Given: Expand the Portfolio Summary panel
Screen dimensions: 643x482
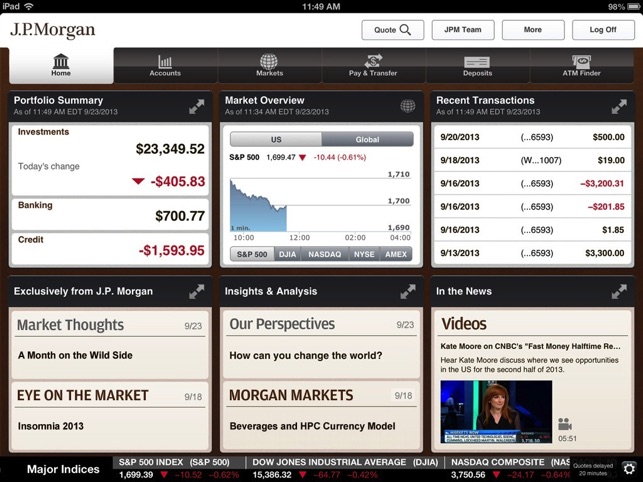Looking at the screenshot, I should (197, 106).
